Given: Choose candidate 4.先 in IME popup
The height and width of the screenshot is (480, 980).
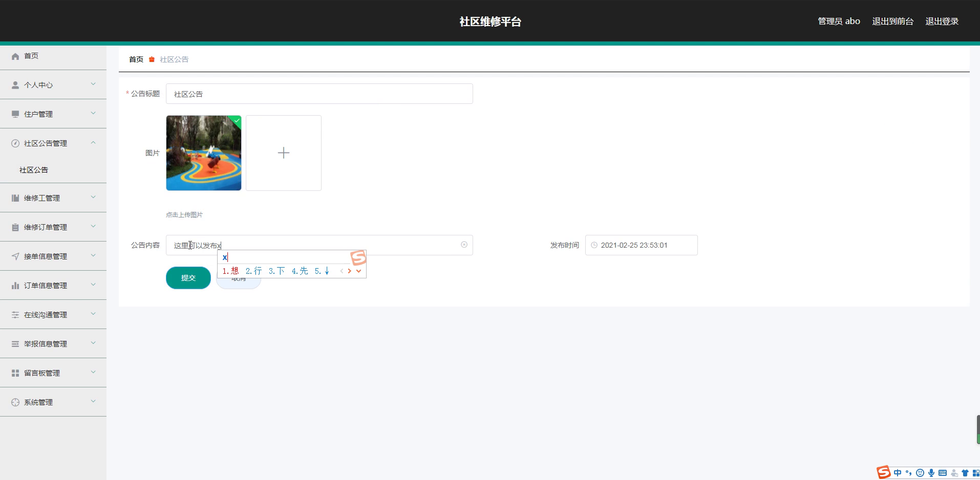Looking at the screenshot, I should click(x=300, y=271).
